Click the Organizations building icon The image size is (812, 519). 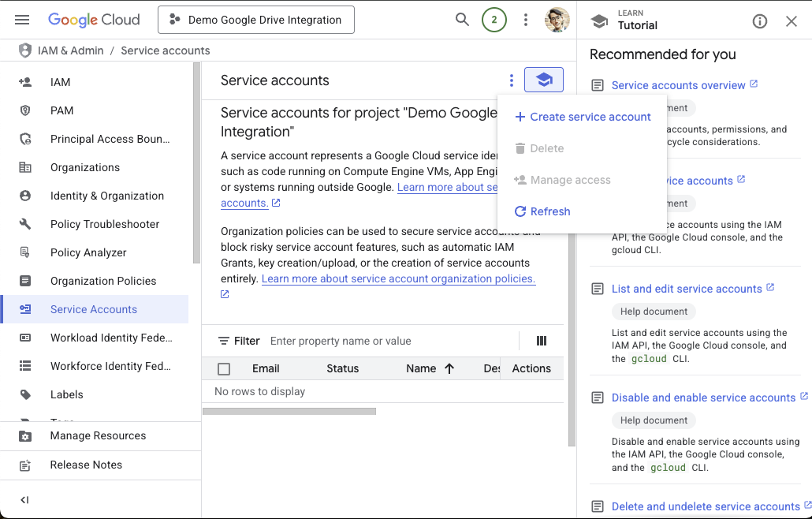[x=25, y=167]
